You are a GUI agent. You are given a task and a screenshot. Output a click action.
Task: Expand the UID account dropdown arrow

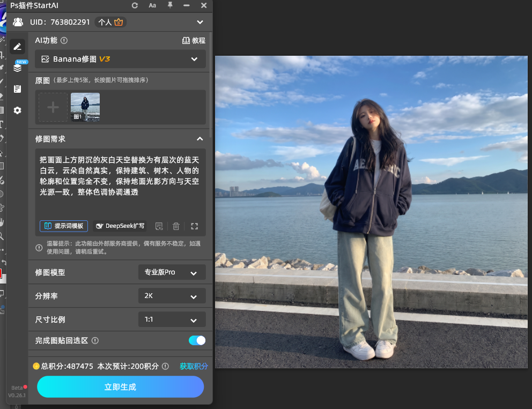(200, 22)
